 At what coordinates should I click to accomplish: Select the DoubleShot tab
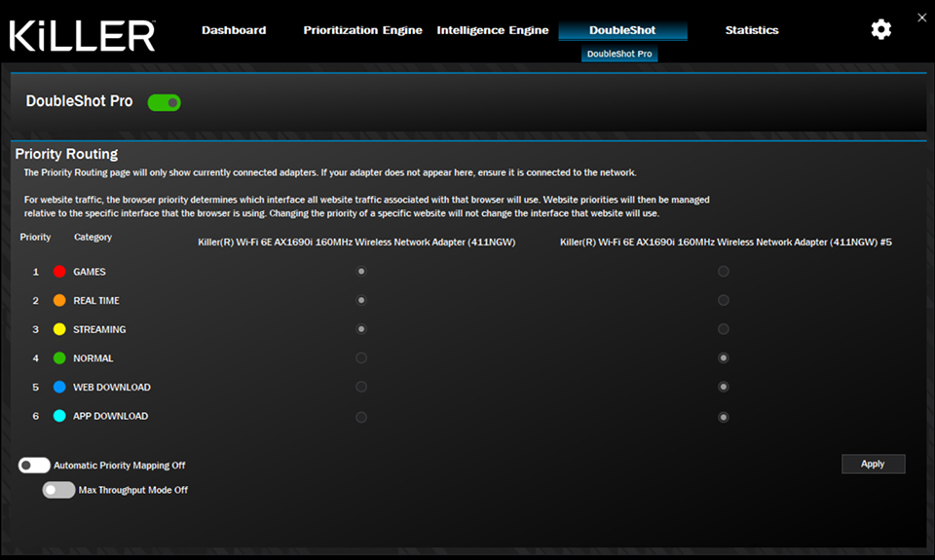click(x=622, y=30)
